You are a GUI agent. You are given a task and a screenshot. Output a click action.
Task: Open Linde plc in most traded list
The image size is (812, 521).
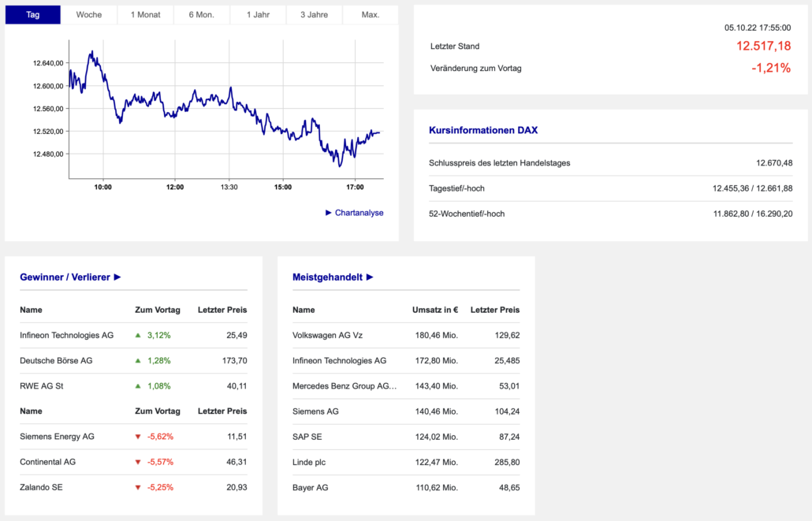310,462
